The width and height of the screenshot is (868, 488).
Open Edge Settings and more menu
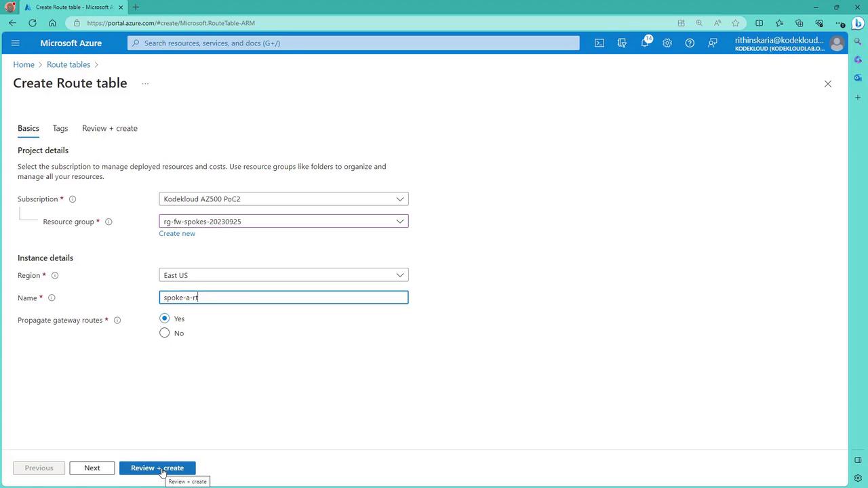pyautogui.click(x=840, y=23)
